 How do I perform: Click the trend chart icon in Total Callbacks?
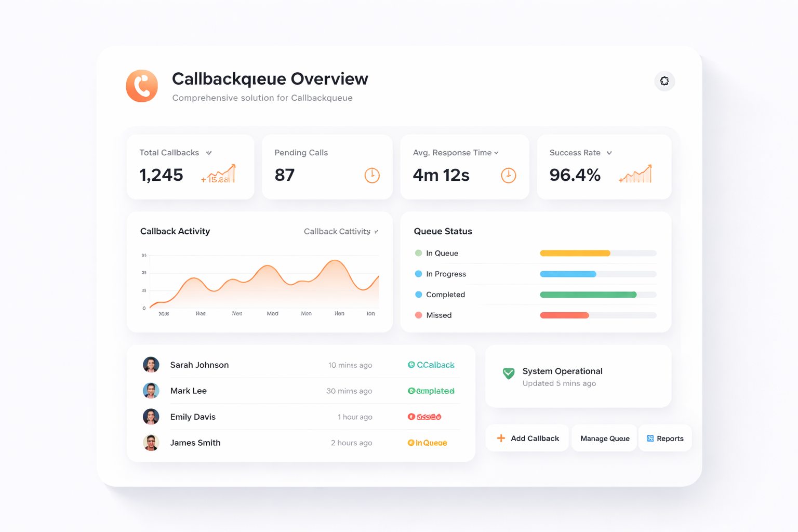[x=219, y=175]
